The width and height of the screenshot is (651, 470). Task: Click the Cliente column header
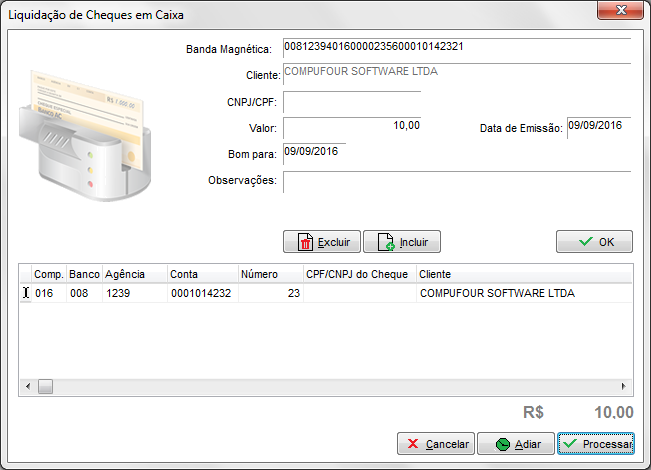(x=523, y=274)
